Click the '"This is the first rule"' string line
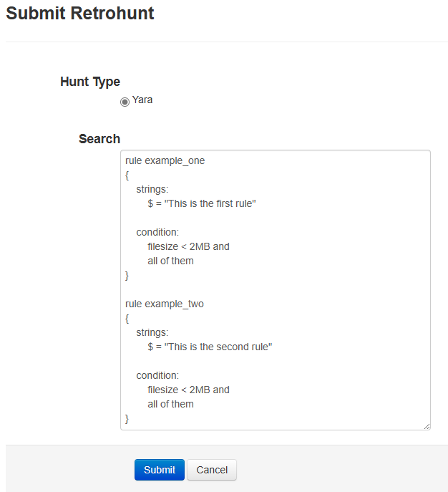This screenshot has width=448, height=492. tap(202, 203)
